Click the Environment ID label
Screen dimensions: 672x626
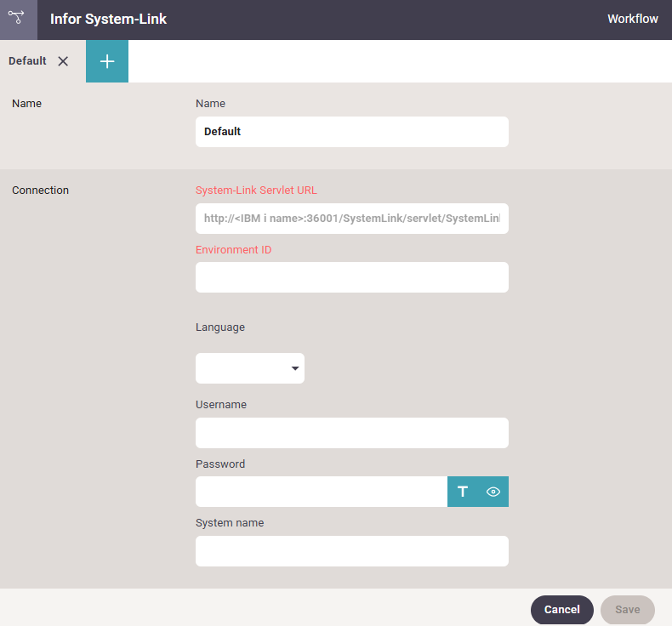coord(234,250)
